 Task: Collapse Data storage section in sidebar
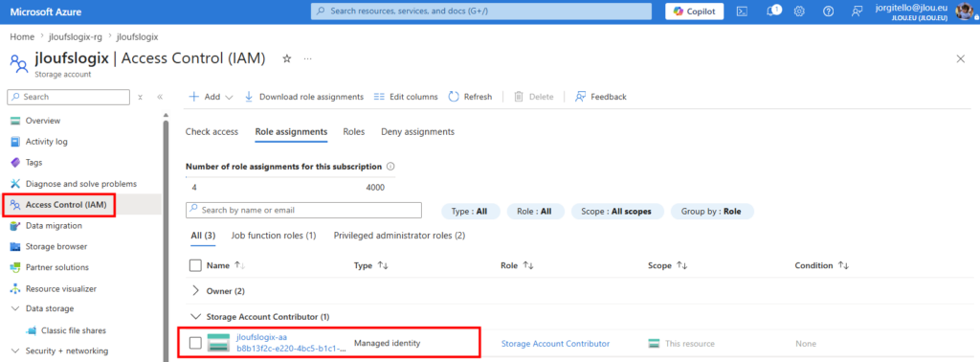pos(15,308)
